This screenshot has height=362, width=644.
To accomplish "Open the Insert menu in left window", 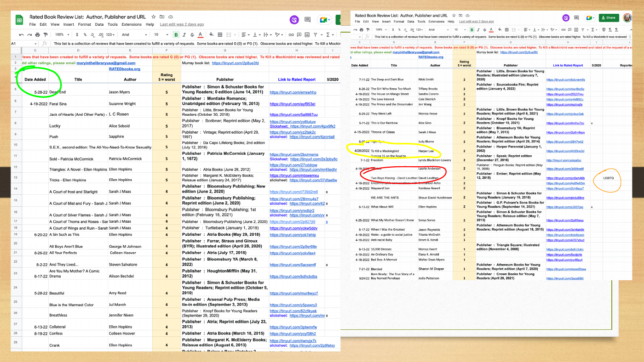I will pos(69,24).
